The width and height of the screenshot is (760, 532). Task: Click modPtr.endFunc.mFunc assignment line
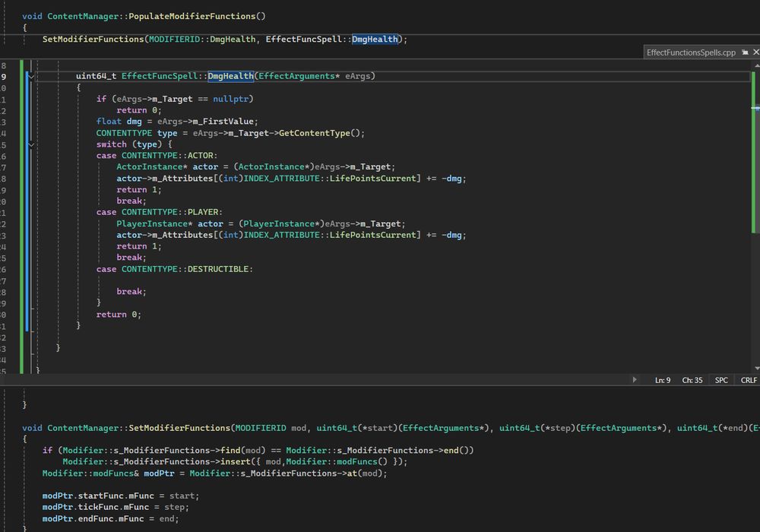pyautogui.click(x=110, y=519)
